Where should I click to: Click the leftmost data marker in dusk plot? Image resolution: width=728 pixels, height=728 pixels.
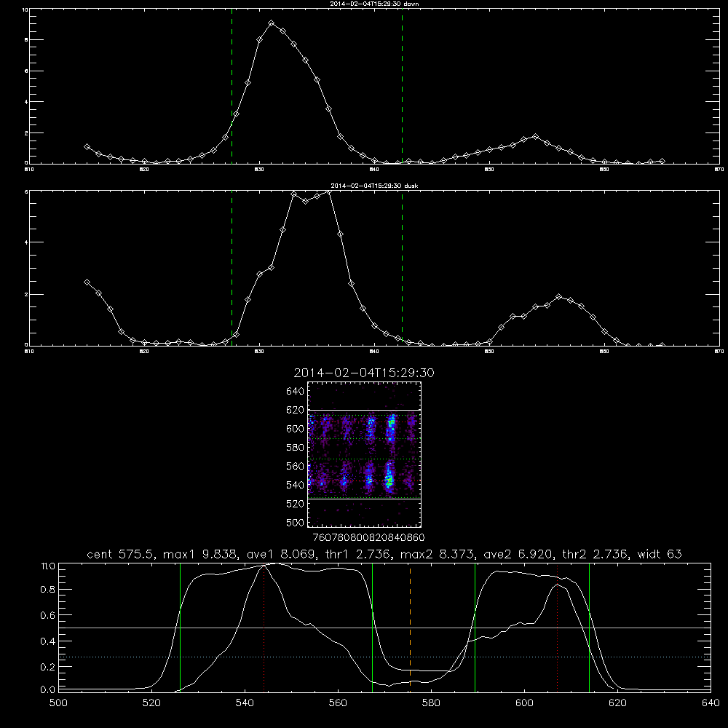coord(87,282)
